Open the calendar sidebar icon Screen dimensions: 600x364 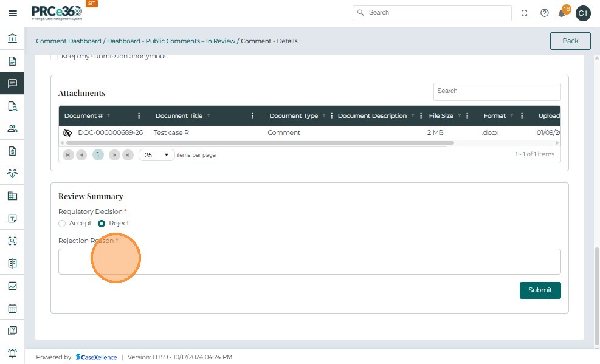point(12,308)
